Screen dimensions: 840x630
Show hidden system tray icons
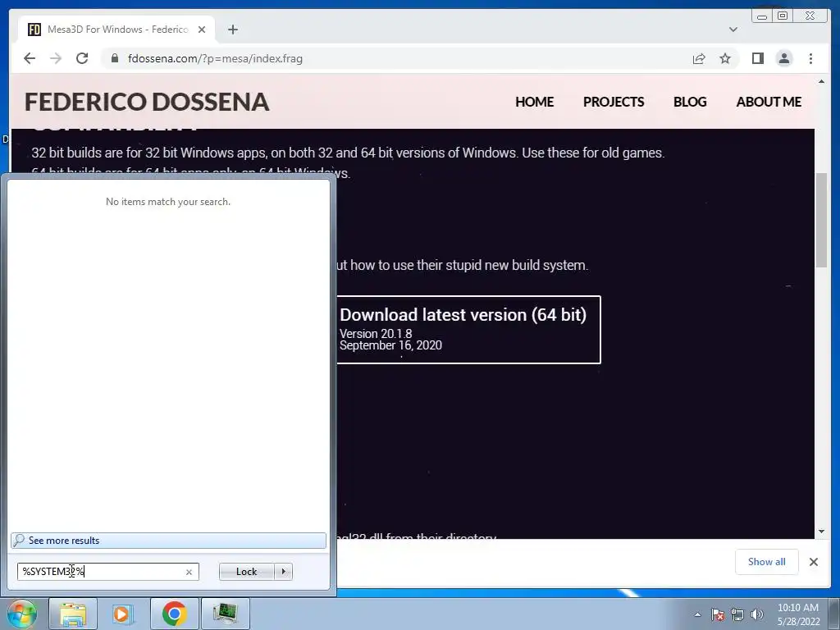tap(697, 614)
